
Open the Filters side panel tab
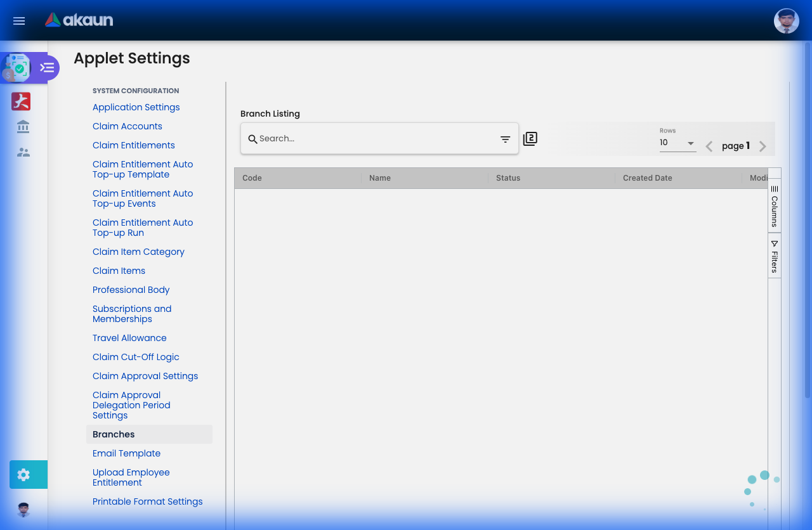click(x=774, y=256)
